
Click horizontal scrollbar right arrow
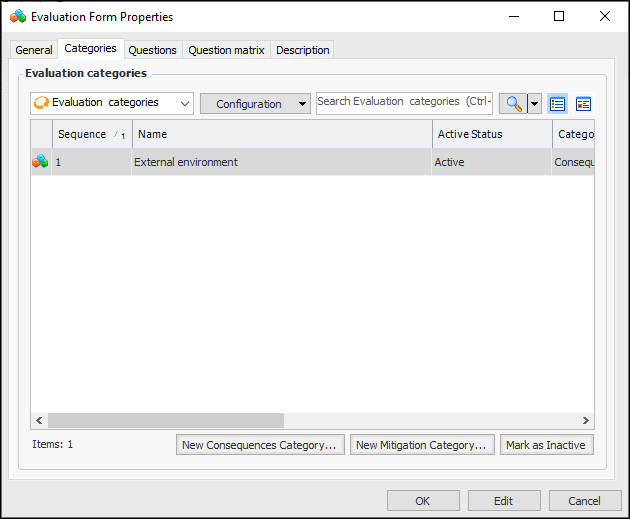coord(586,421)
